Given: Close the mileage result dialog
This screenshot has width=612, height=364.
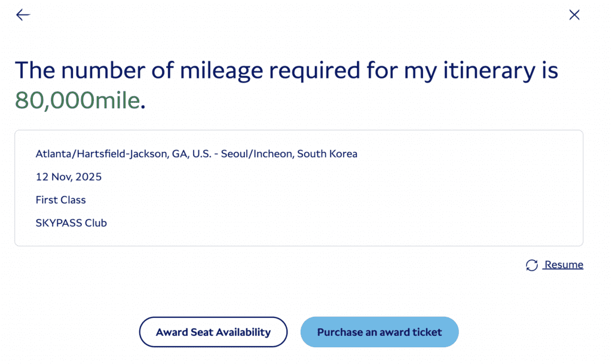Looking at the screenshot, I should click(574, 15).
